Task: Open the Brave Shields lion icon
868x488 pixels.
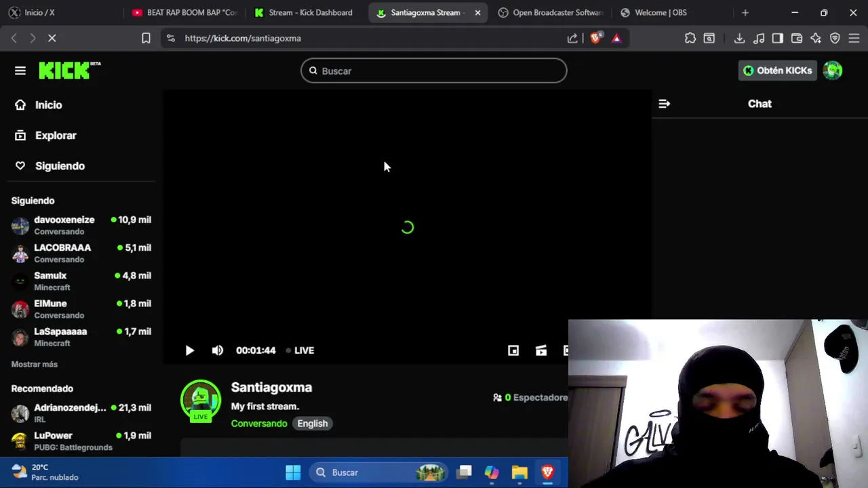Action: point(595,39)
